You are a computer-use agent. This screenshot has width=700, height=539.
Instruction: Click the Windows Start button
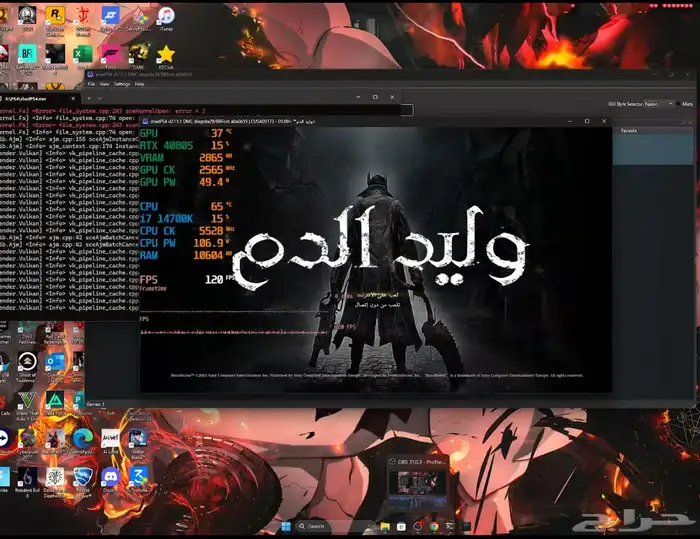[x=286, y=526]
